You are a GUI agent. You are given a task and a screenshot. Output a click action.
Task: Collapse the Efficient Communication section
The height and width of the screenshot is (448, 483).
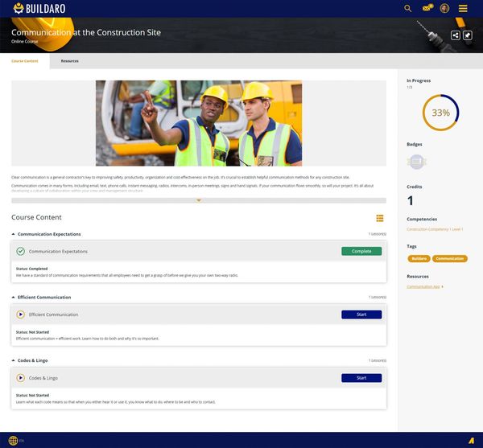pyautogui.click(x=13, y=298)
